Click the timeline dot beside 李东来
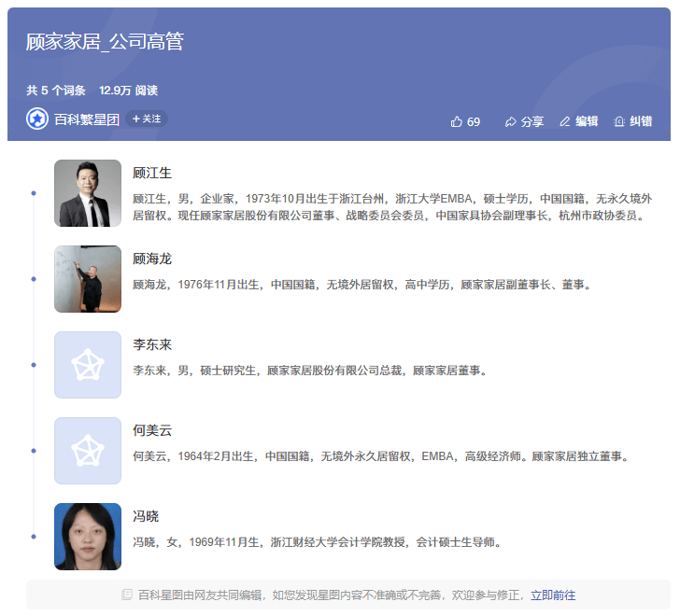 pyautogui.click(x=34, y=365)
